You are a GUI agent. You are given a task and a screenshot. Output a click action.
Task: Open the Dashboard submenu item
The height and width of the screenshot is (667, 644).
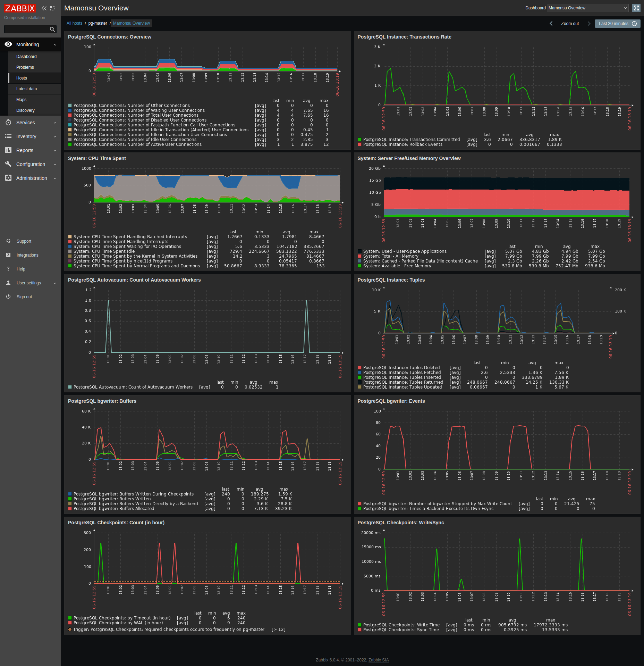[x=34, y=57]
